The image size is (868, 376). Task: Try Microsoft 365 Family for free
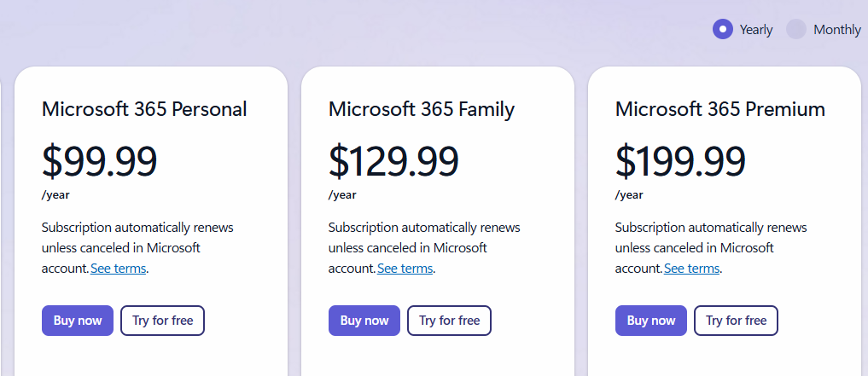(x=450, y=321)
